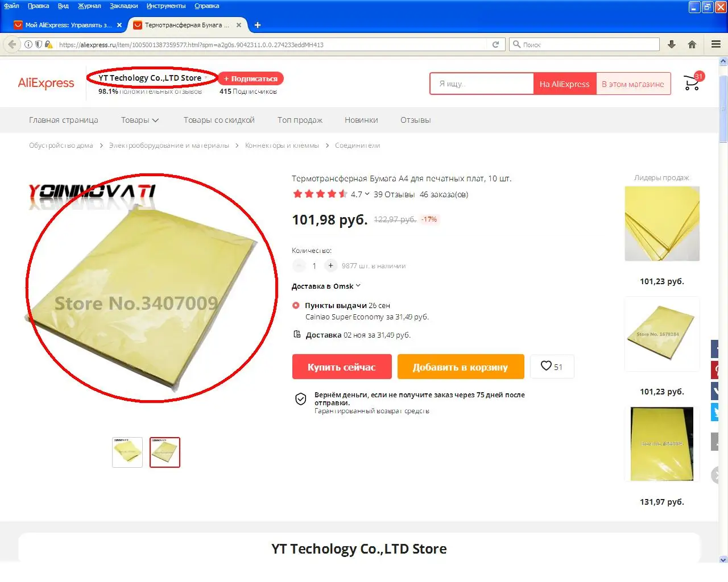The image size is (728, 582).
Task: Click the Добавить в корзину button
Action: (460, 367)
